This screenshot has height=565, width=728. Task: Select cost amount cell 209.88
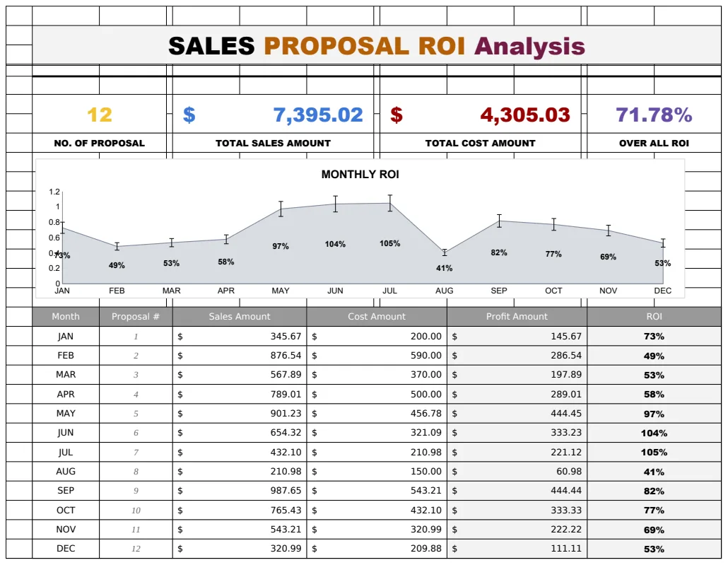(377, 549)
